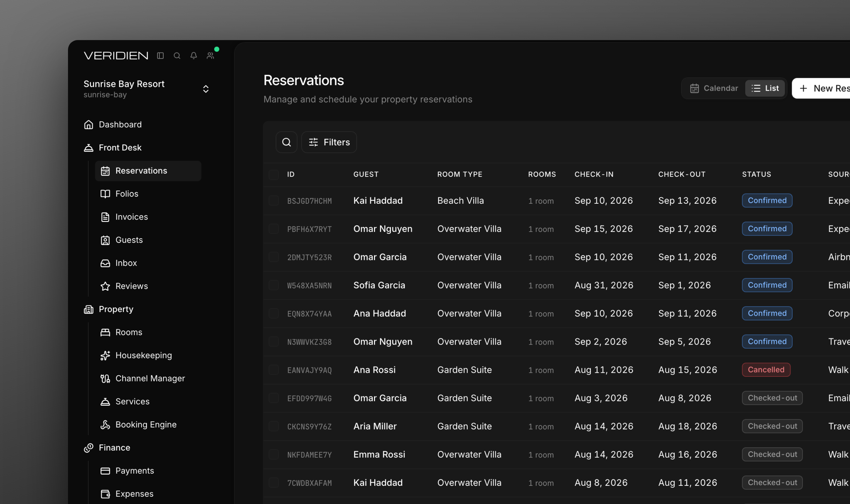Open the team users icon

pos(211,56)
